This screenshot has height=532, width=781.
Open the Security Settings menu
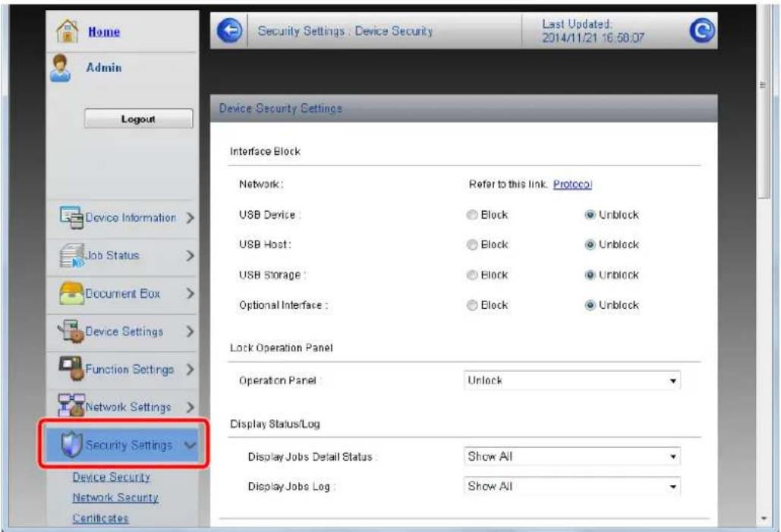coord(123,444)
